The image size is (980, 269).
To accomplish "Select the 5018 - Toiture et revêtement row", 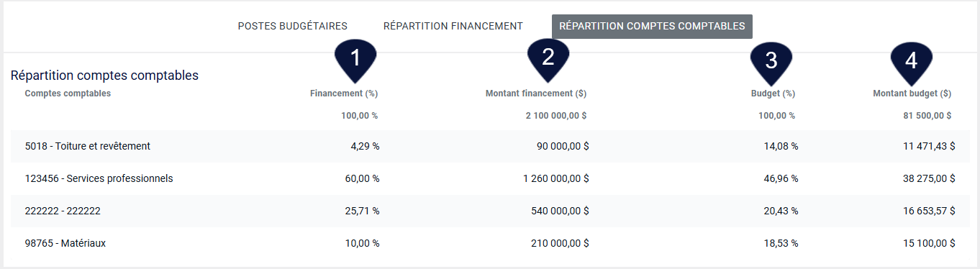I will click(x=490, y=146).
